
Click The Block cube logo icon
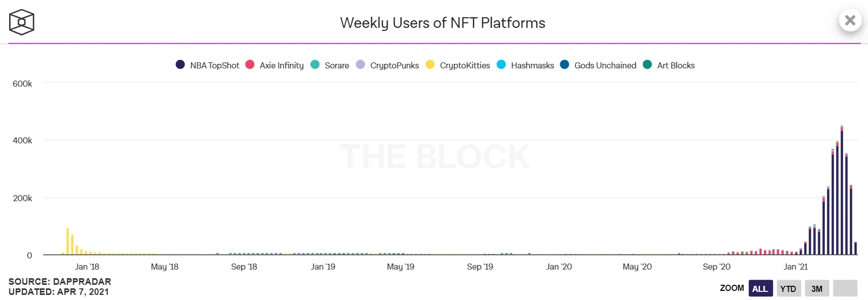(21, 22)
